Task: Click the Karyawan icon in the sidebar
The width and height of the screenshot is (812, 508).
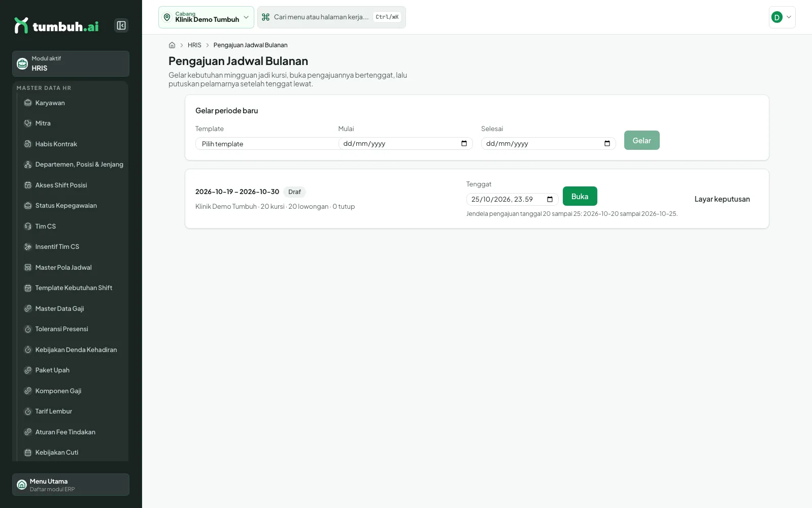Action: 28,103
